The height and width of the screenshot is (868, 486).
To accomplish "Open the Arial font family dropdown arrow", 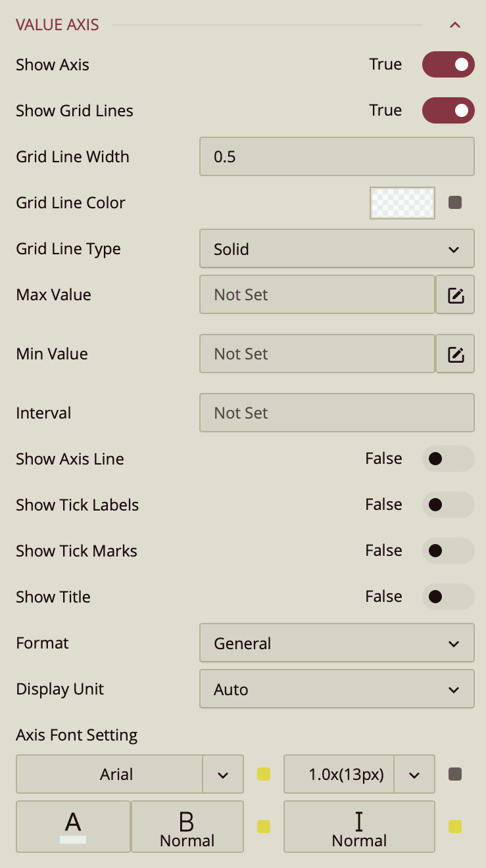I will tap(223, 775).
